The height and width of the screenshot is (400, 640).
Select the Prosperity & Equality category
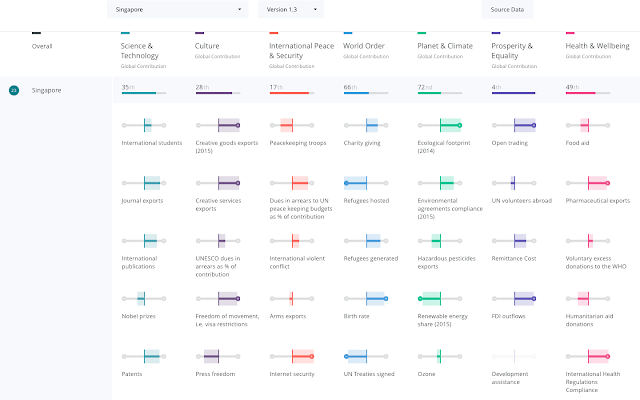pos(512,51)
